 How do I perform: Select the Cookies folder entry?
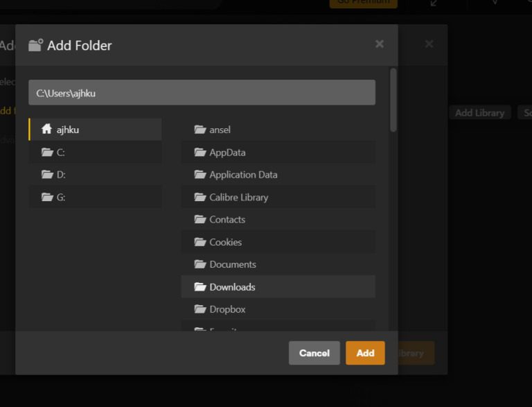226,242
